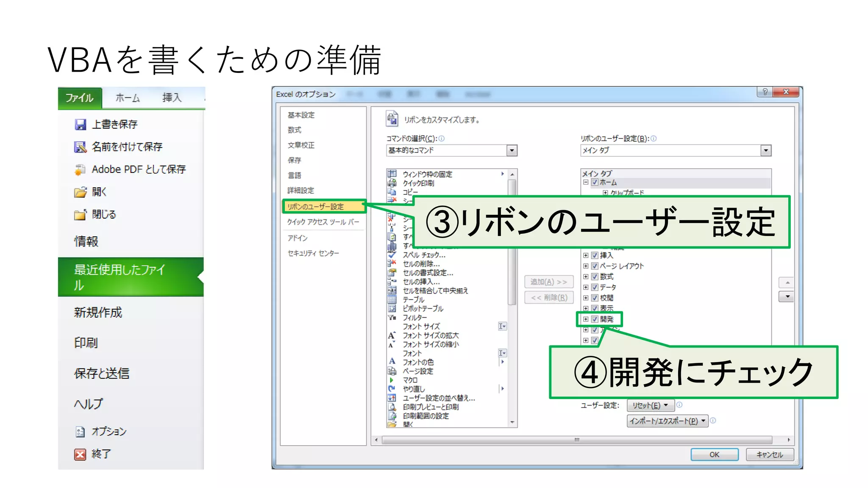868x488 pixels.
Task: Click the ピボットテーブル command icon
Action: [392, 308]
